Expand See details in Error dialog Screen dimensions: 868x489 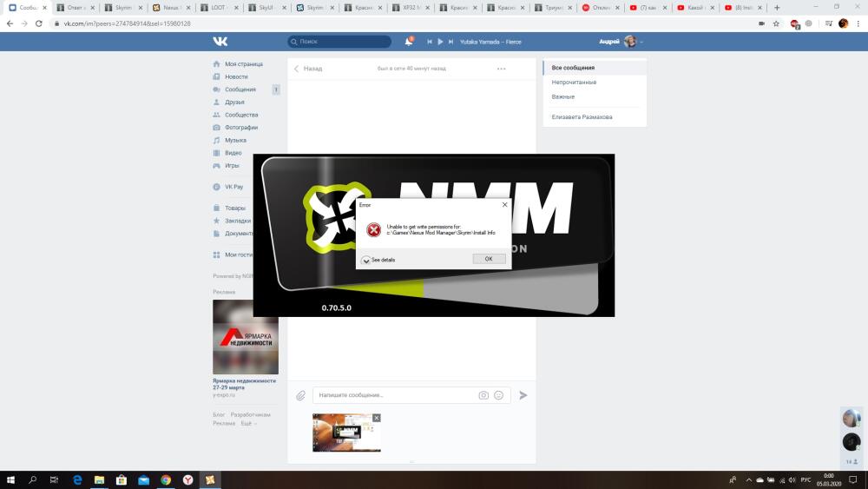pyautogui.click(x=378, y=260)
